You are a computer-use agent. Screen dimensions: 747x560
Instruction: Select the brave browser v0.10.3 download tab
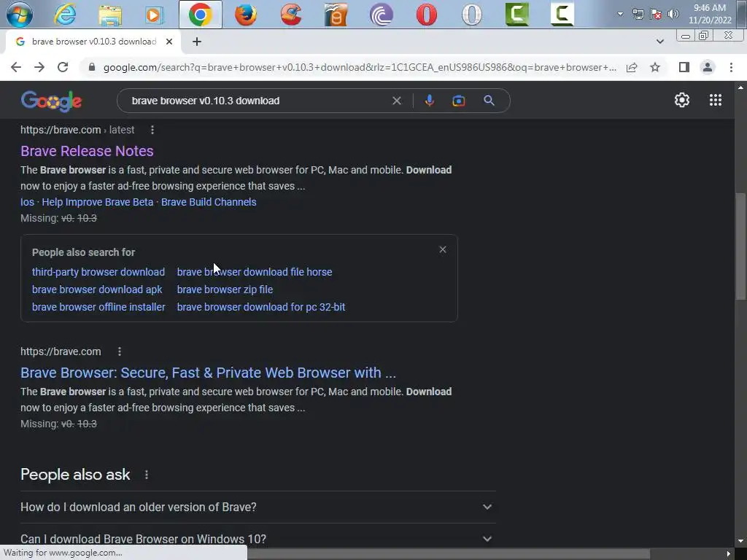coord(93,42)
